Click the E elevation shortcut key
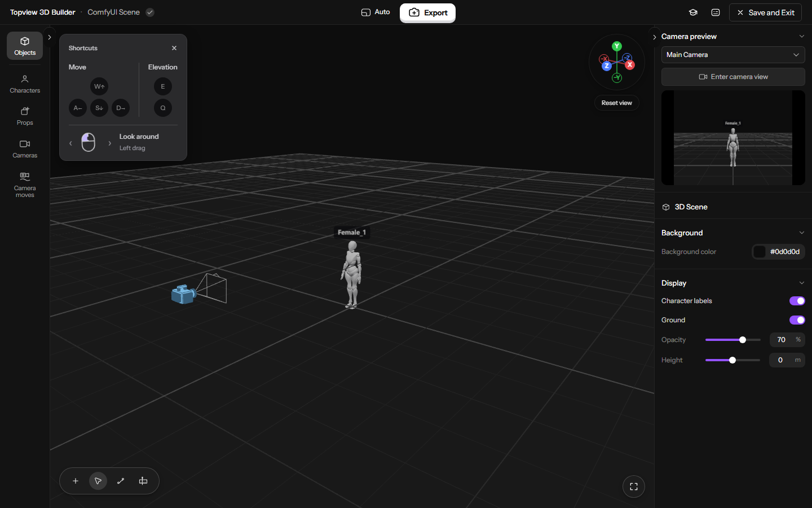Viewport: 812px width, 508px height. tap(163, 86)
